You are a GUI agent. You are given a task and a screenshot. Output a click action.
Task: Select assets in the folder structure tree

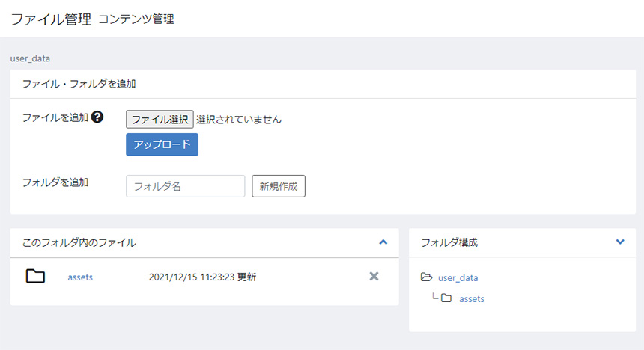472,298
